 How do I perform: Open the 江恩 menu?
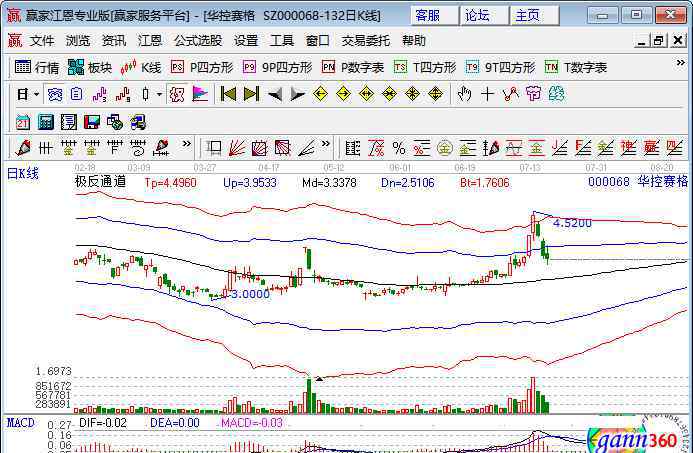click(150, 41)
